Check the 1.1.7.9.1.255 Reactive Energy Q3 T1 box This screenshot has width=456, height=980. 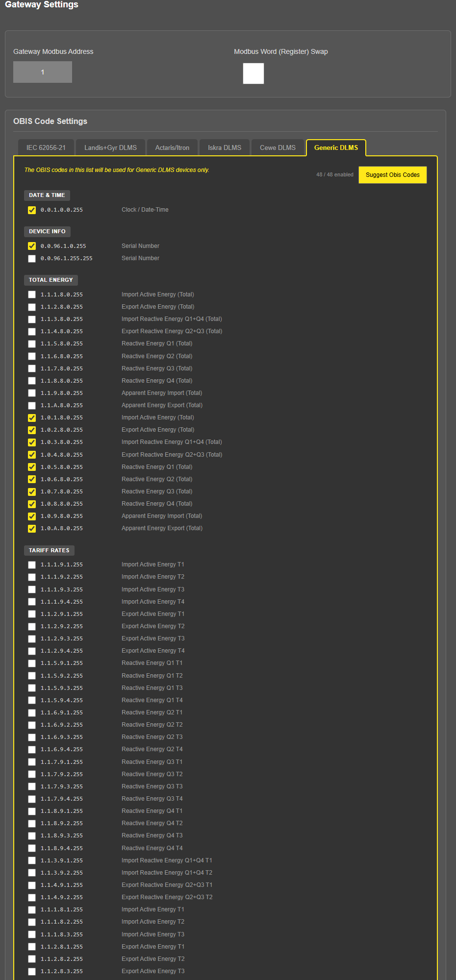(x=32, y=762)
